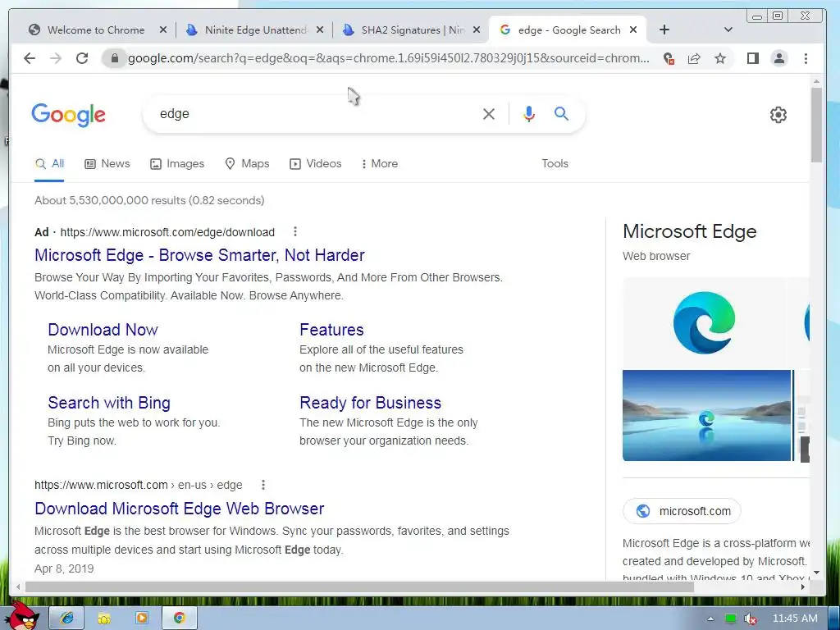840x630 pixels.
Task: Open Google quick settings gear
Action: point(778,115)
